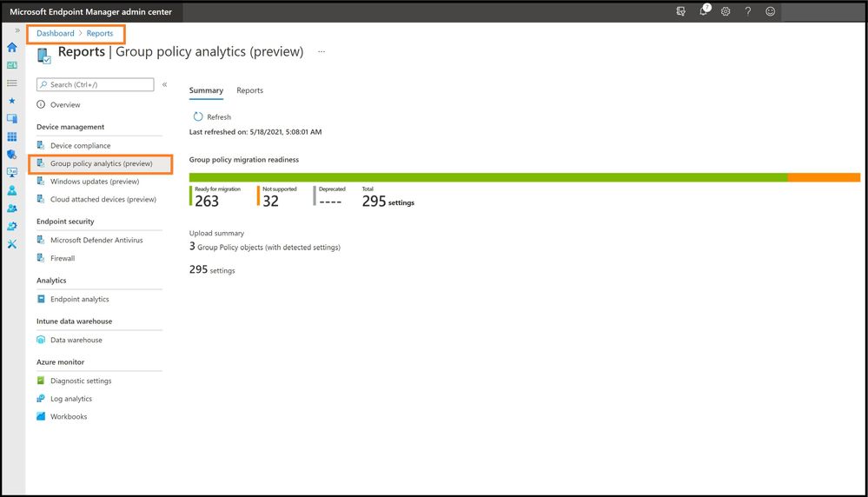
Task: Click the Reports breadcrumb link
Action: coord(100,33)
